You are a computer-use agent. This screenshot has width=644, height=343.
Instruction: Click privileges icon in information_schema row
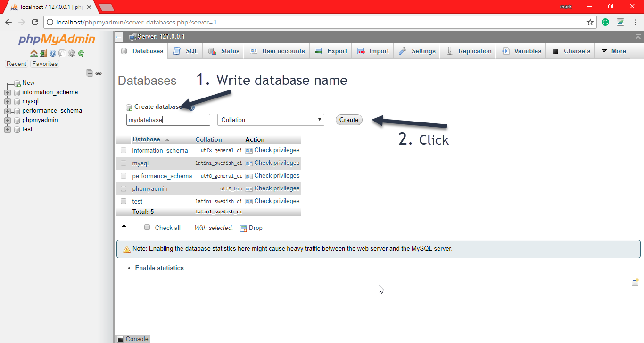pos(249,151)
